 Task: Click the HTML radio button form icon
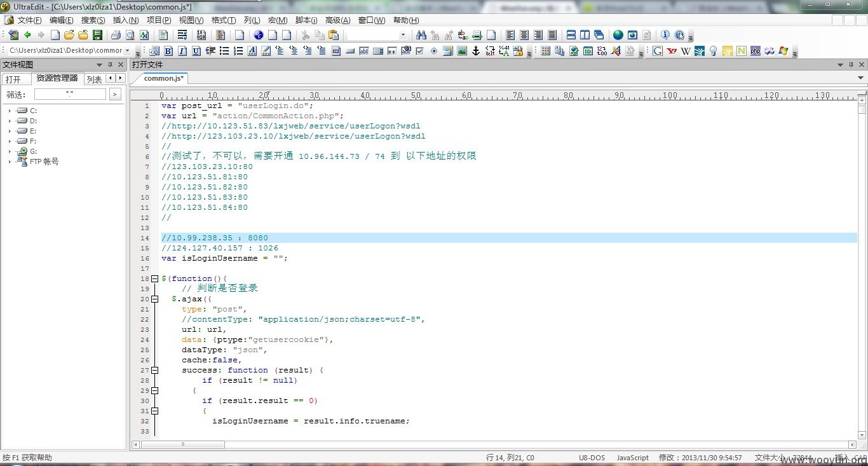click(434, 51)
